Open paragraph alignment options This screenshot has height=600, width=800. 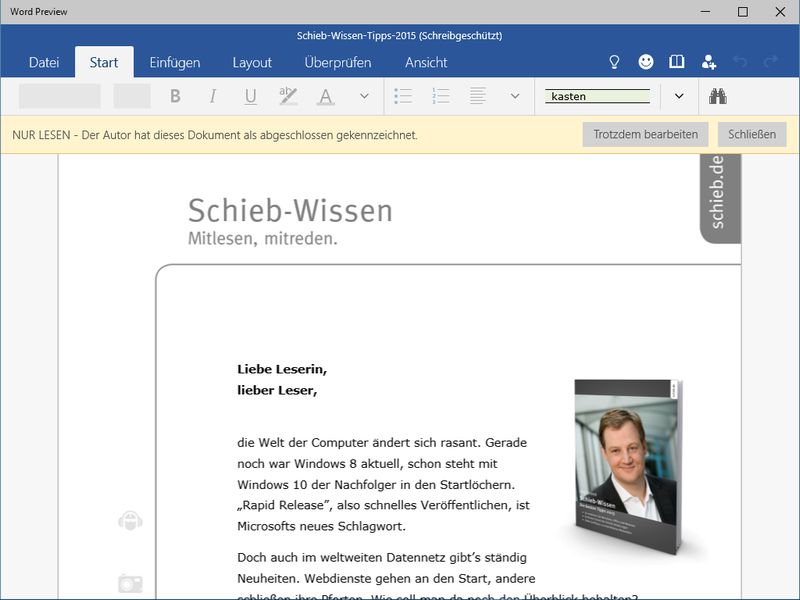(x=478, y=96)
